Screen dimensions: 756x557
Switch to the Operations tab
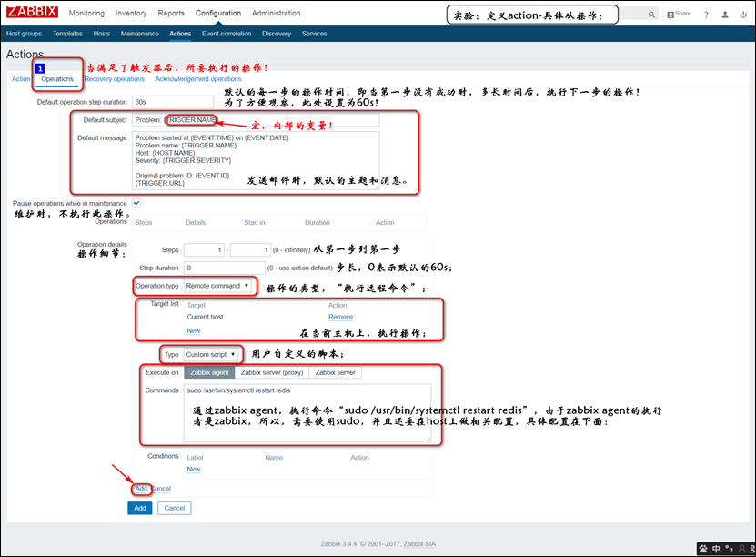(57, 78)
